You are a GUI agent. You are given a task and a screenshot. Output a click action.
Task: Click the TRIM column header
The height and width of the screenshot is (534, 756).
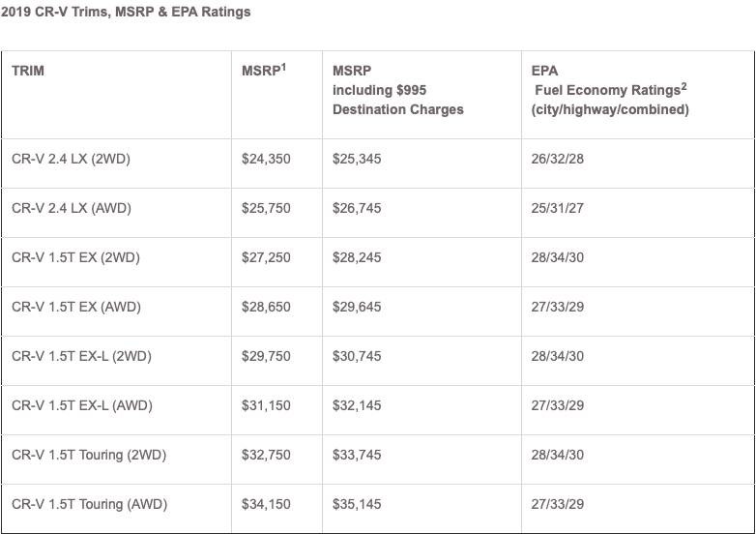(28, 71)
